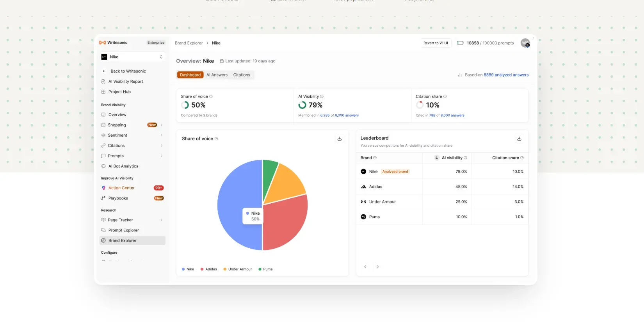The image size is (644, 322).
Task: Click Share of voice info icon in card
Action: [x=211, y=96]
